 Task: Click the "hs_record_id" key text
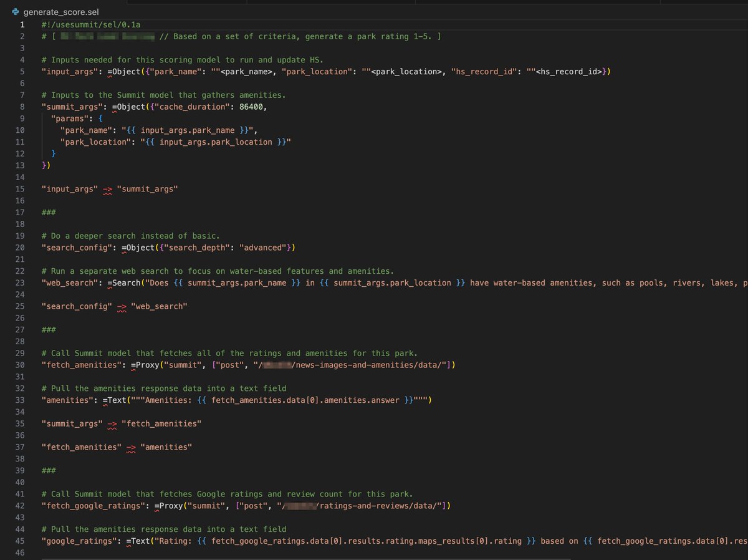tap(487, 72)
